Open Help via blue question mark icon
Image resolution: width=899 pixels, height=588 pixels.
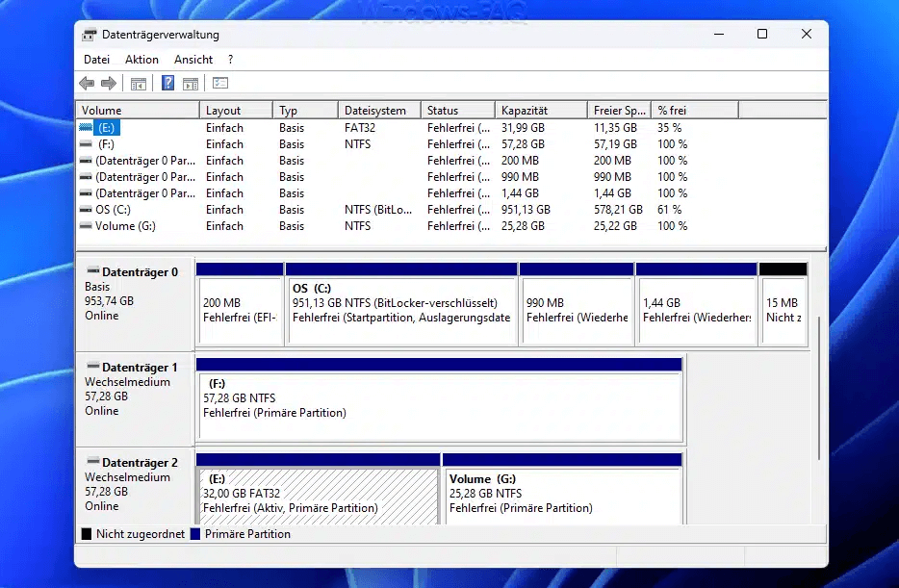point(167,84)
